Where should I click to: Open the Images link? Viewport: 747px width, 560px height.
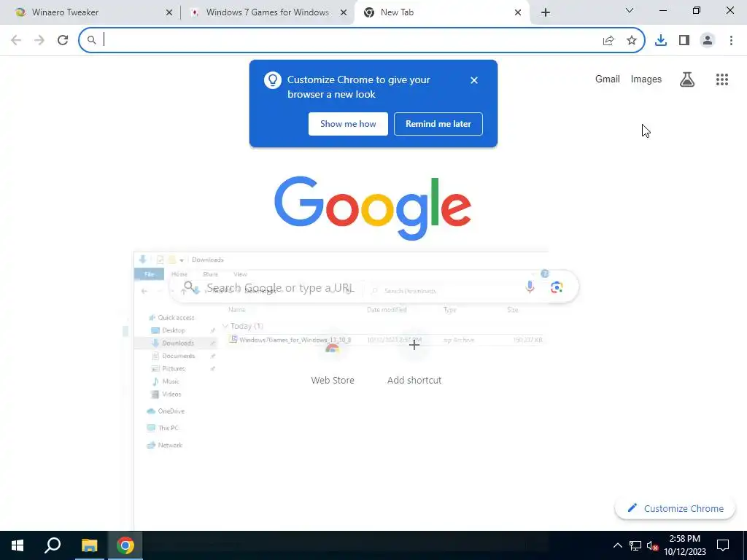(646, 79)
